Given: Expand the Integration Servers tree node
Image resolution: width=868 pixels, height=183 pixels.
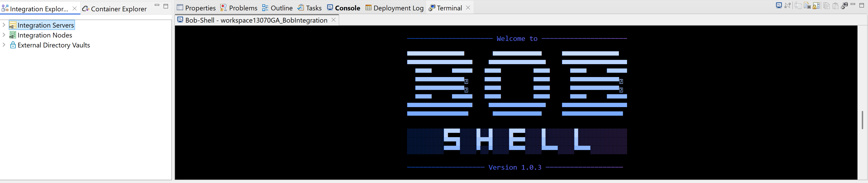Looking at the screenshot, I should pyautogui.click(x=4, y=25).
